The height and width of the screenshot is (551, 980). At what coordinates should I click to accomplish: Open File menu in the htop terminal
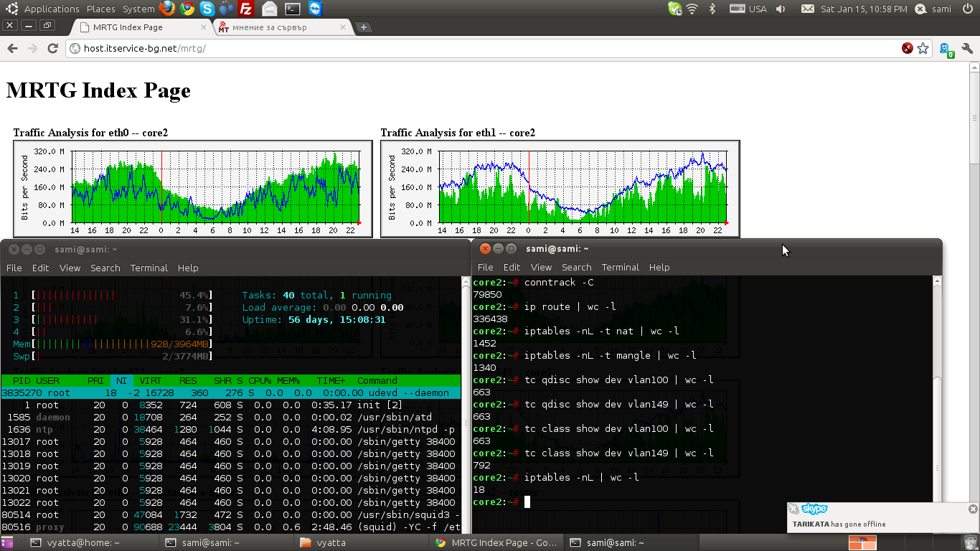pos(14,268)
